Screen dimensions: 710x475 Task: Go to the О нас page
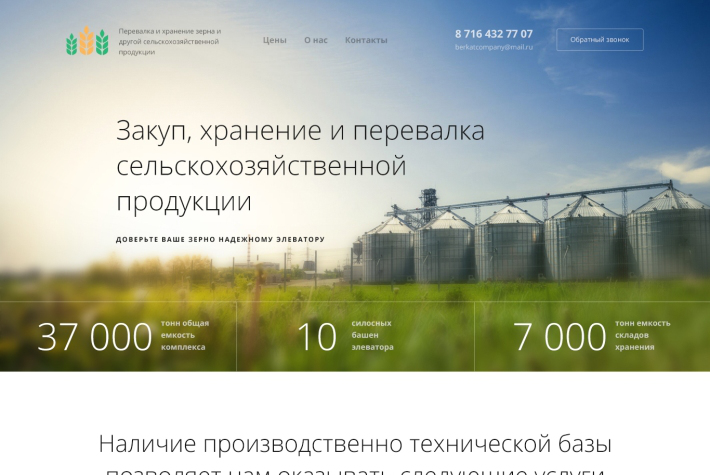point(316,40)
